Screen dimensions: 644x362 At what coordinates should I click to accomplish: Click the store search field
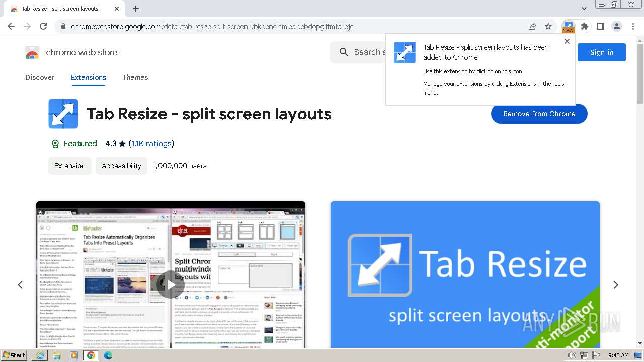358,52
